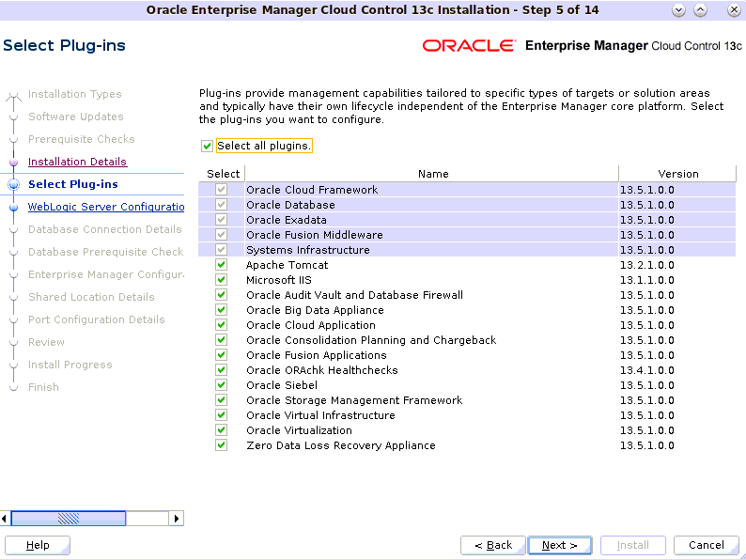Image resolution: width=746 pixels, height=560 pixels.
Task: Click the disabled Oracle Database checkbox
Action: click(221, 205)
